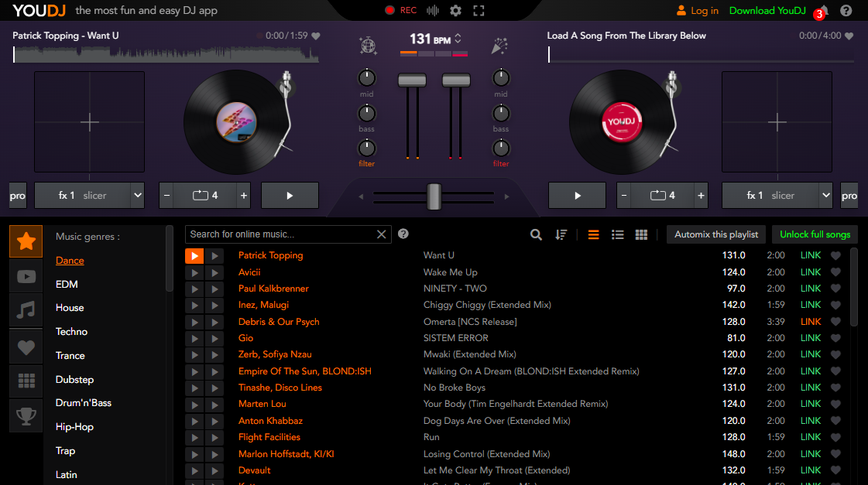Click the Search for online music field
The height and width of the screenshot is (485, 868).
pyautogui.click(x=280, y=234)
